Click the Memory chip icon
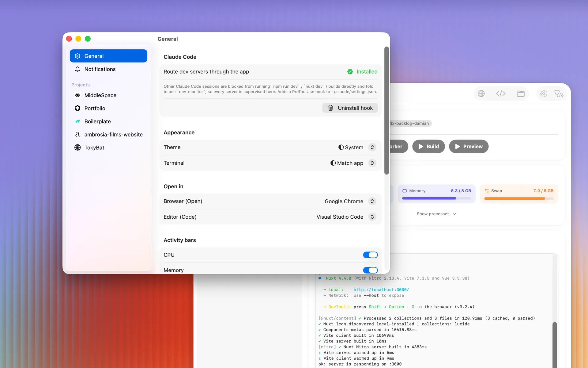Viewport: 588px width, 368px height. coord(405,191)
